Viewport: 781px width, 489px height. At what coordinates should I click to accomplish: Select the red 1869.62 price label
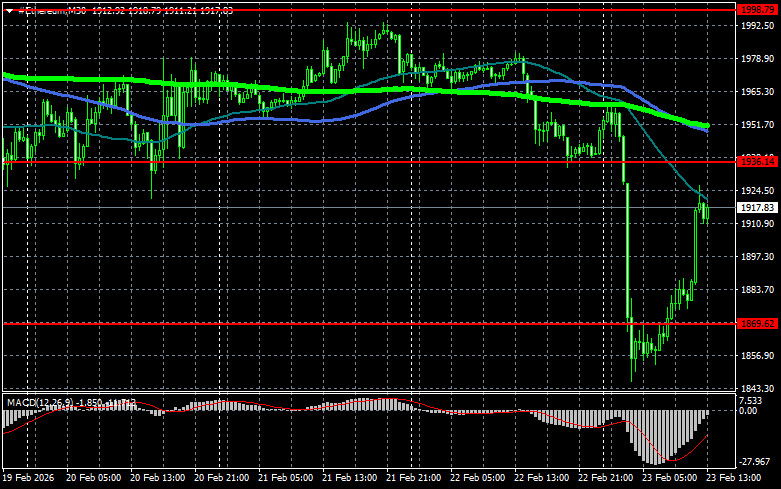tap(757, 323)
